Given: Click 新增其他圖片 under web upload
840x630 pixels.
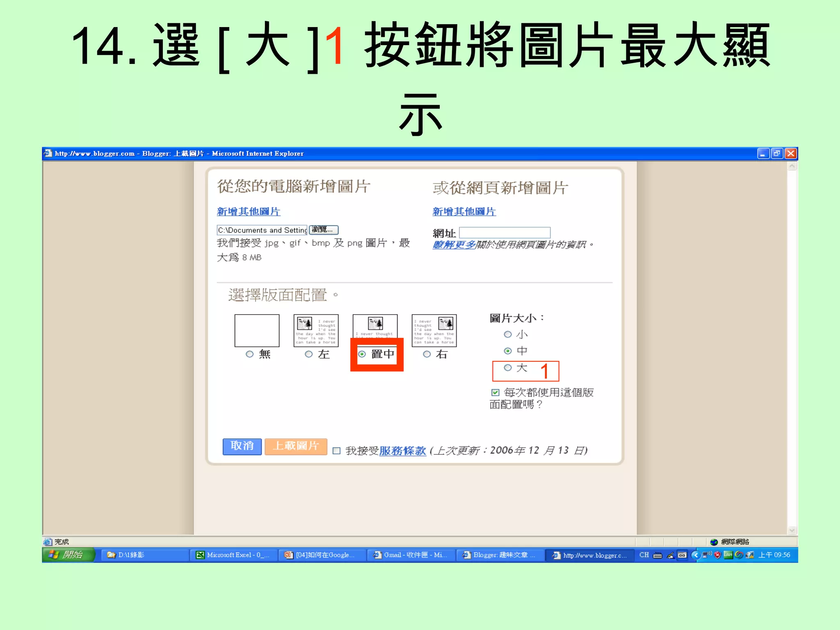Looking at the screenshot, I should pos(464,212).
